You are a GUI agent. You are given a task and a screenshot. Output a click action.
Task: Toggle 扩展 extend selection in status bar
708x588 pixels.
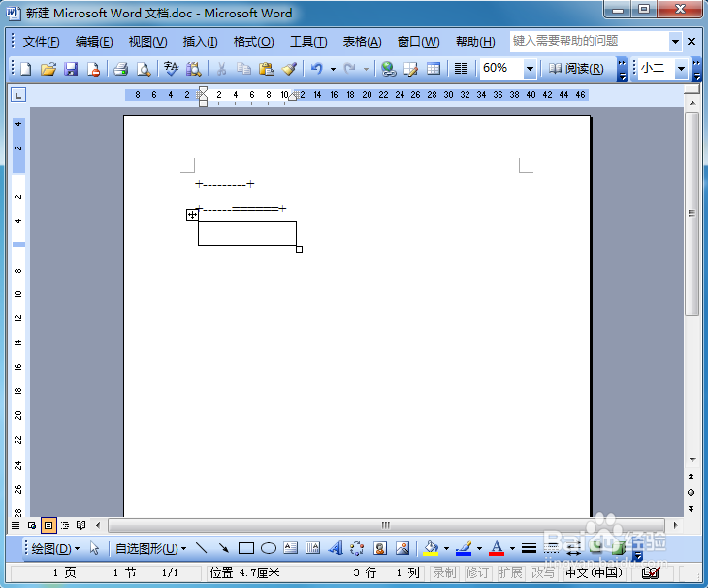click(510, 572)
